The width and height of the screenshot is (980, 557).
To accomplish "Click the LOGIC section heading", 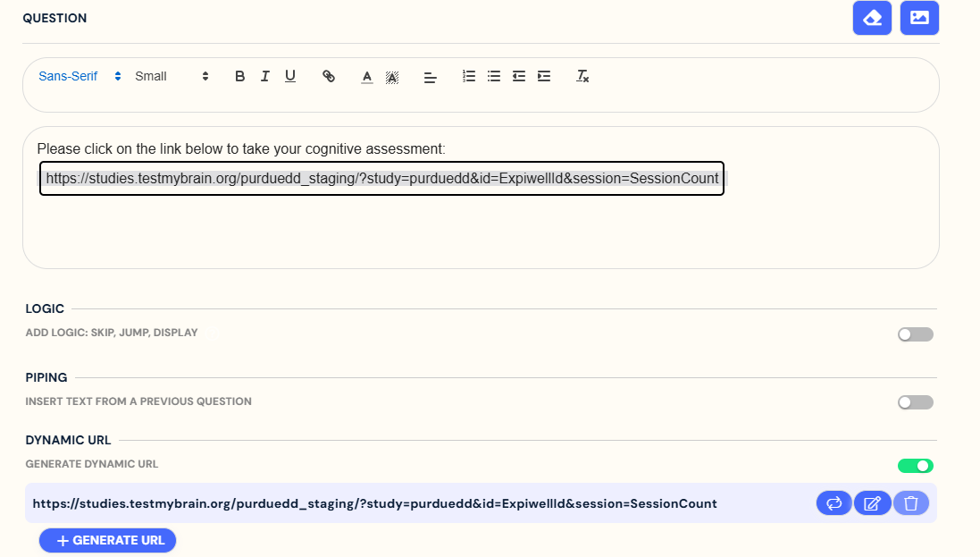I will point(45,309).
